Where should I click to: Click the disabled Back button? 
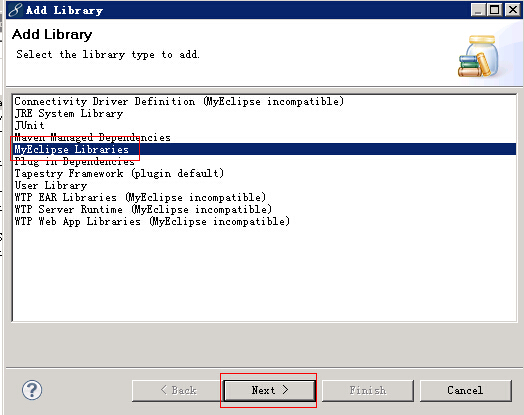tap(178, 390)
